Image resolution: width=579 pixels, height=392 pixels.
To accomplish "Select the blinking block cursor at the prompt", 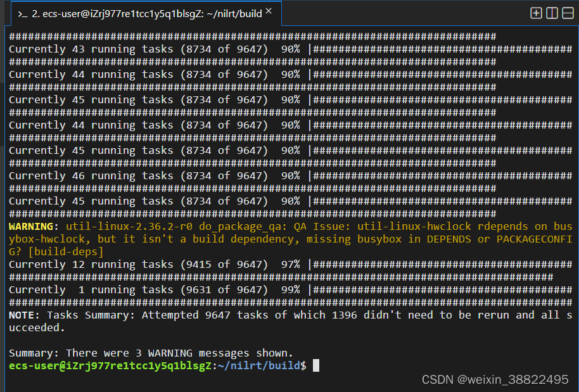I will (x=315, y=365).
